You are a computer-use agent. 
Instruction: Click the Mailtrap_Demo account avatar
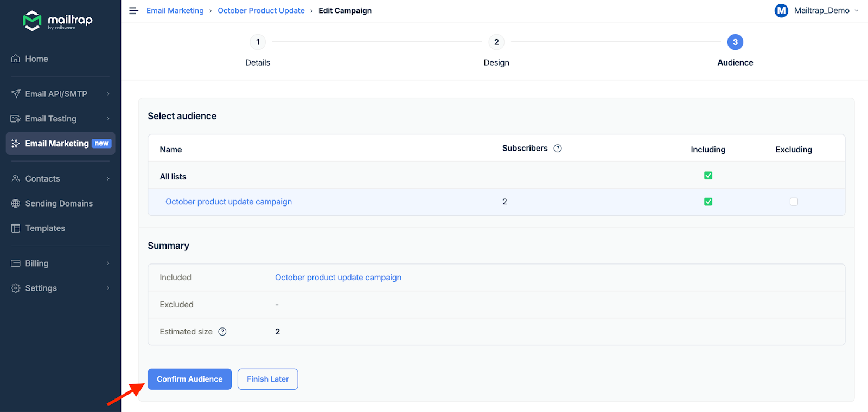coord(781,11)
